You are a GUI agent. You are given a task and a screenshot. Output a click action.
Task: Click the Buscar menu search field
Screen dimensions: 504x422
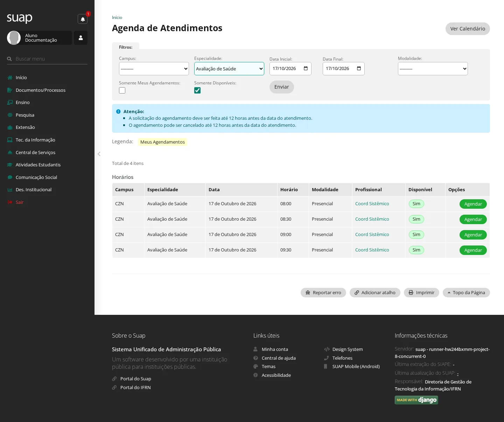click(x=47, y=59)
